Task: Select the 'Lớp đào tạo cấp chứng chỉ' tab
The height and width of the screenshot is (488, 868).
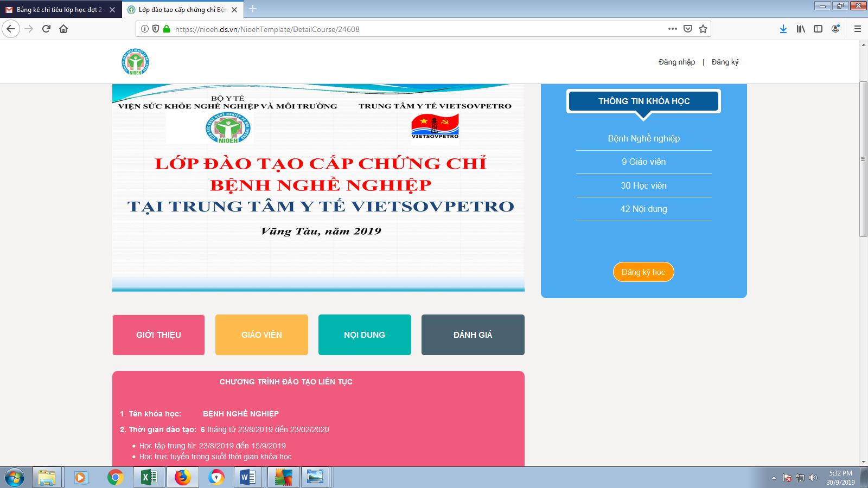Action: [x=183, y=10]
